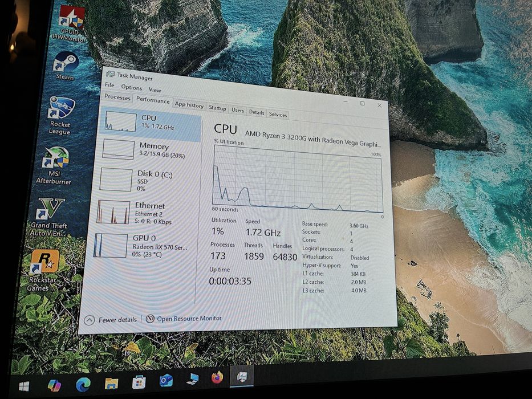Click the 60 seconds graph label
This screenshot has height=399, width=532.
pos(225,209)
